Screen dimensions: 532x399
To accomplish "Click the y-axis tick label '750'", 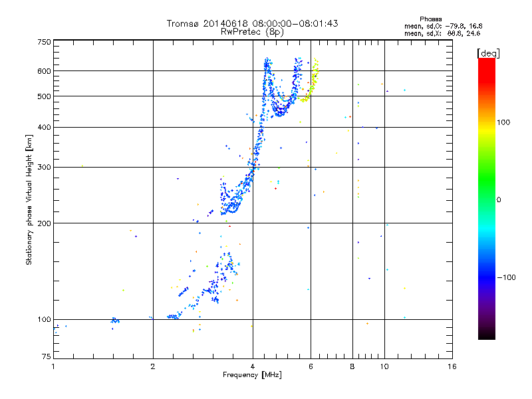I will click(44, 42).
